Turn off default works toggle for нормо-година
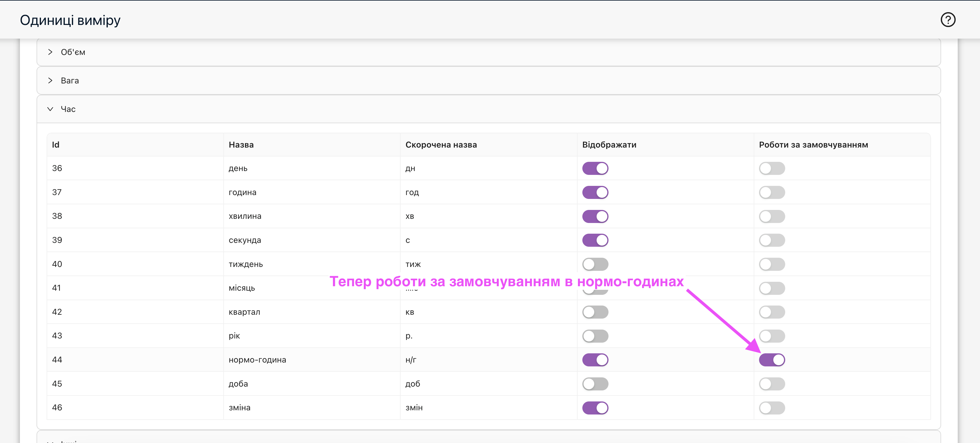Screen dimensions: 980x443 point(772,360)
